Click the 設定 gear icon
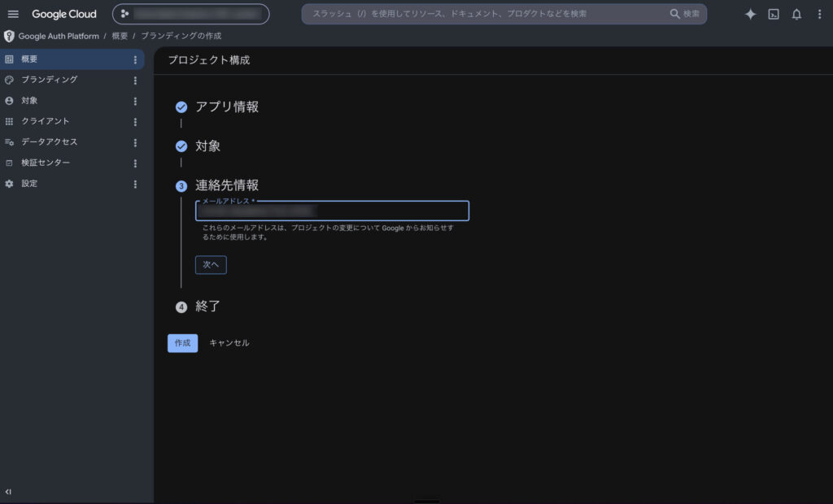The height and width of the screenshot is (504, 833). pos(9,183)
